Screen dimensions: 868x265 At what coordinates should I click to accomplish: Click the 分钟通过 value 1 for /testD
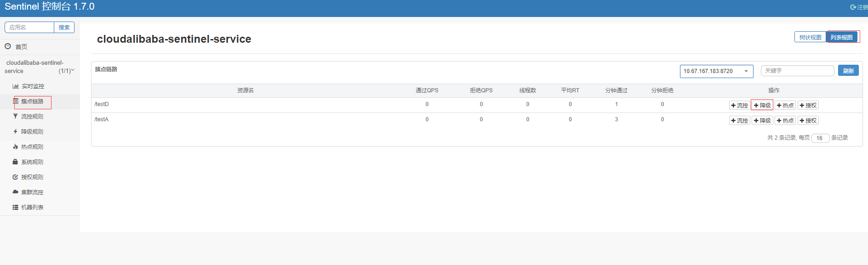point(617,104)
